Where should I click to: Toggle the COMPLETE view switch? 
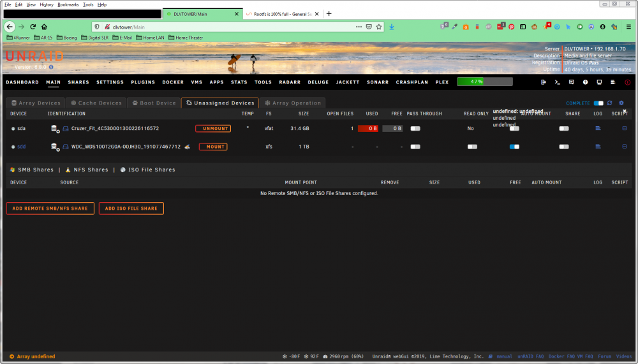(x=598, y=103)
